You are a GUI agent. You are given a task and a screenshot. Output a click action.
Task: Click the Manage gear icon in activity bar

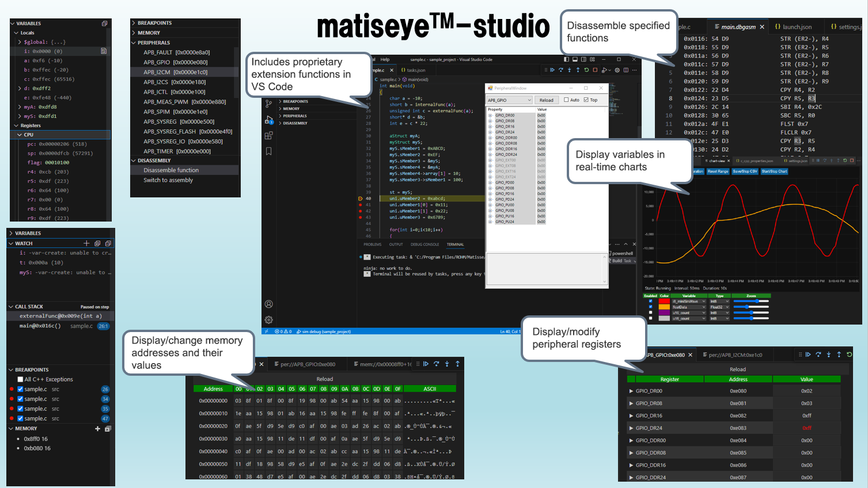tap(268, 319)
